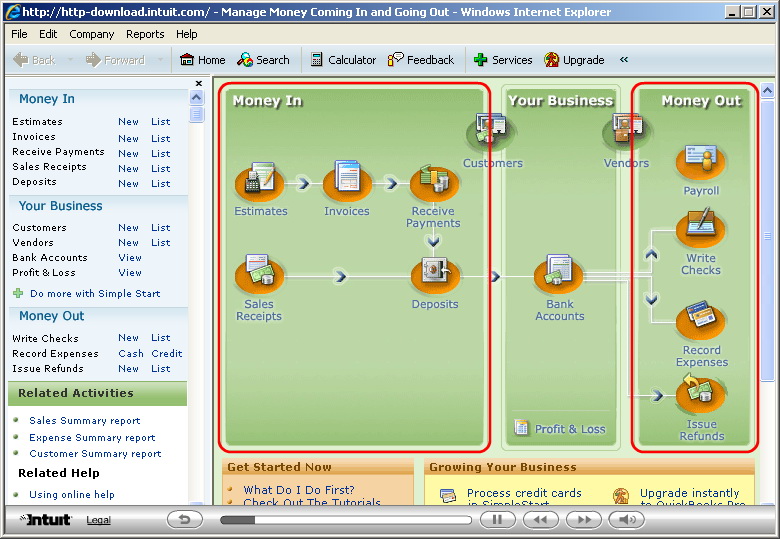
Task: Open the Invoices flowchart icon
Action: tap(347, 182)
